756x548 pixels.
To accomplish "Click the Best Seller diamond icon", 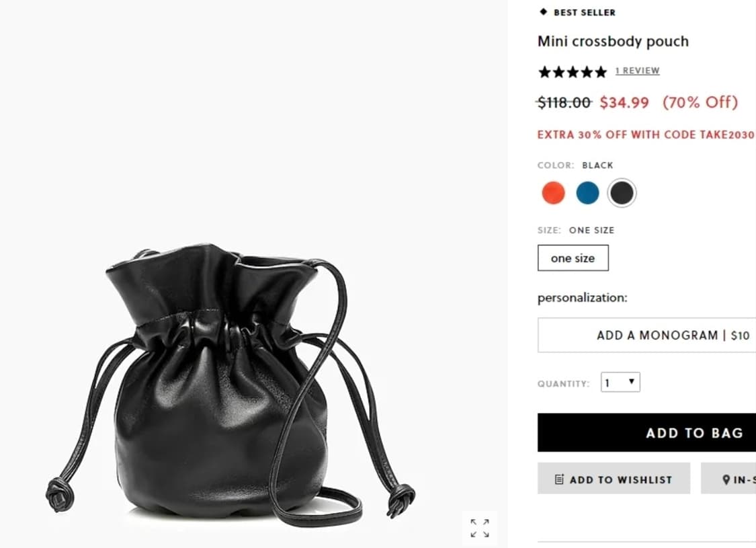I will point(544,12).
